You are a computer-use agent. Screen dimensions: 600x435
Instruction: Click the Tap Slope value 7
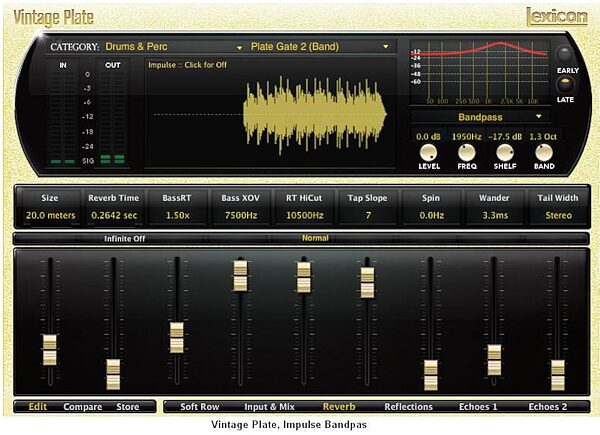(x=368, y=215)
